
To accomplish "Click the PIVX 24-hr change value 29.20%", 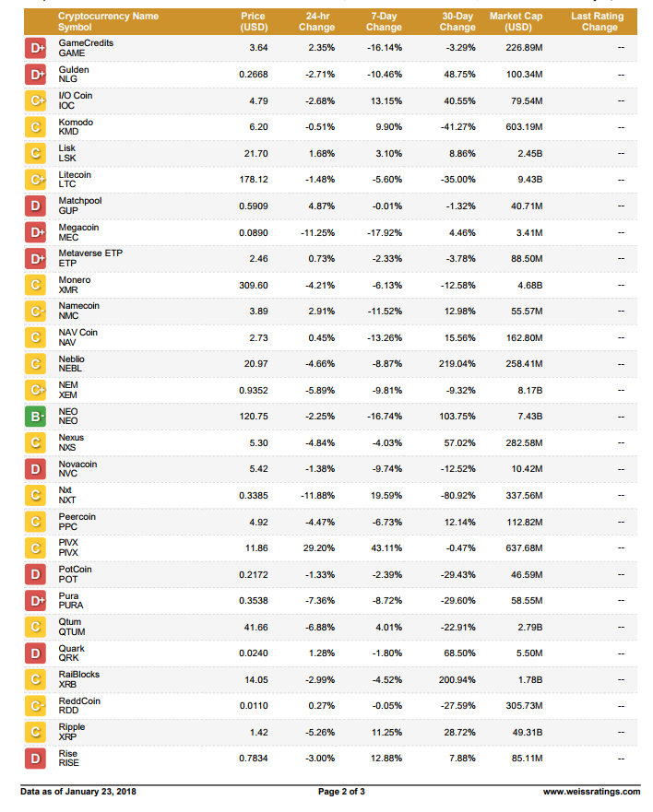I will click(319, 547).
